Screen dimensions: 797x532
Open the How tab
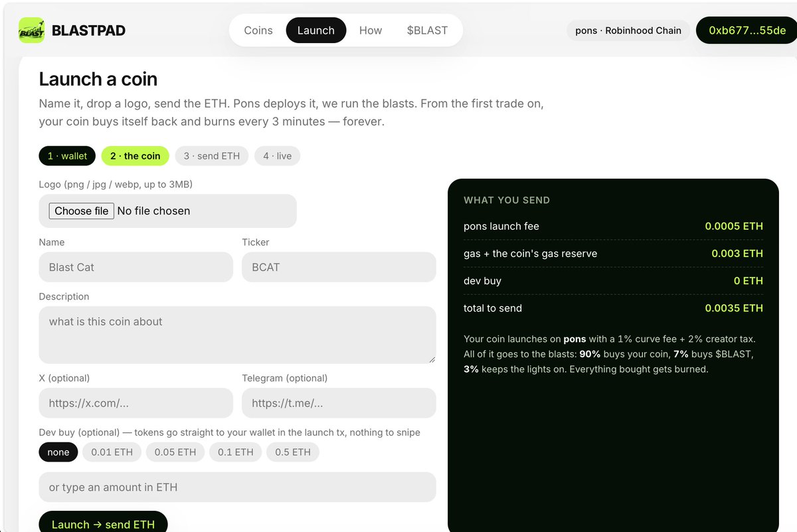(x=371, y=31)
